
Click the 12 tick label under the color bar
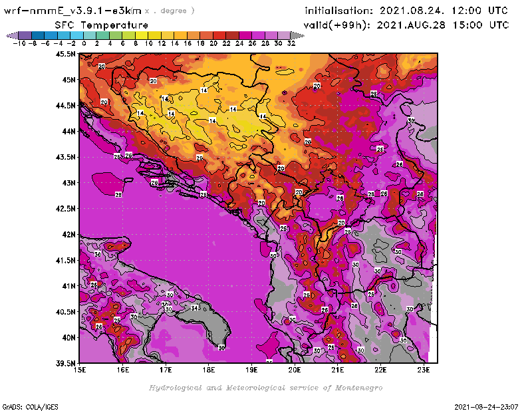pos(162,44)
